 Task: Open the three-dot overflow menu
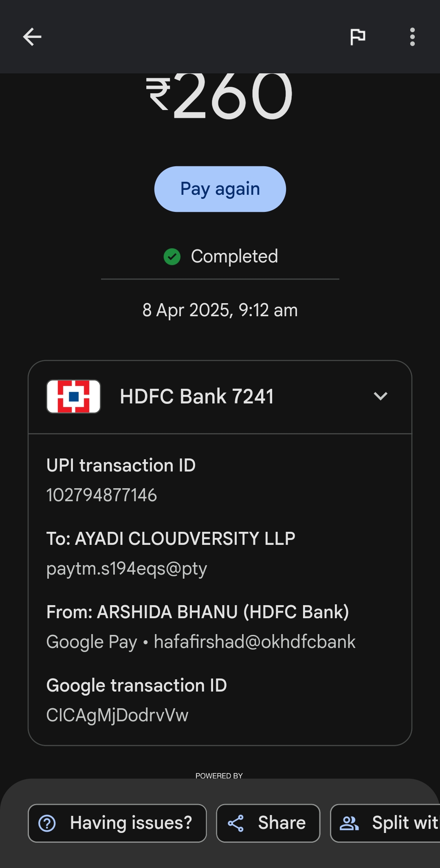point(412,37)
